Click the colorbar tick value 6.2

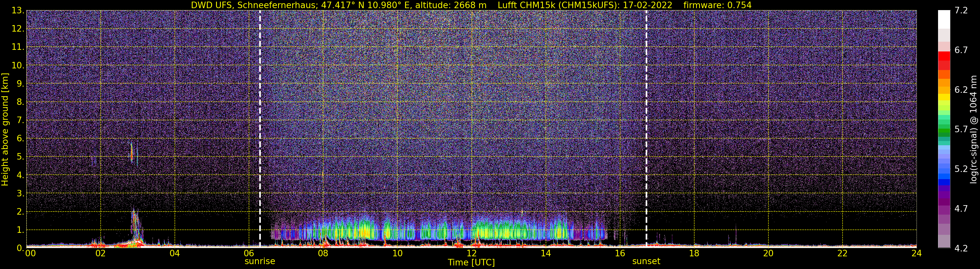click(961, 90)
